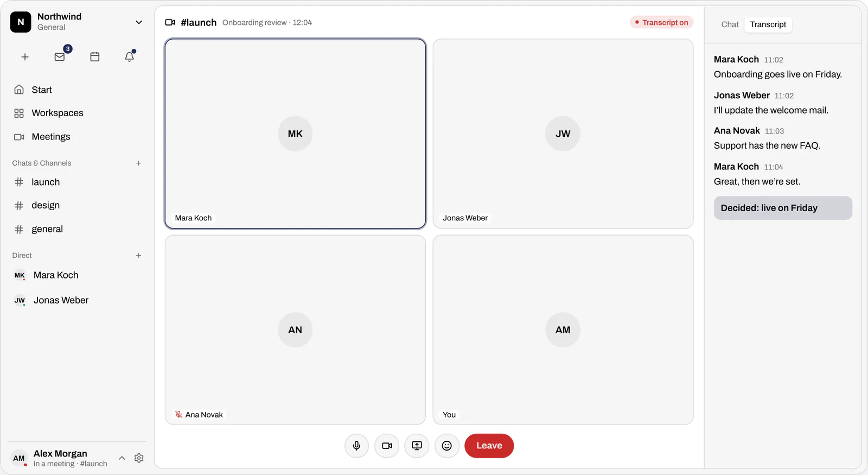Open the launch channel
The height and width of the screenshot is (475, 868).
tap(77, 182)
